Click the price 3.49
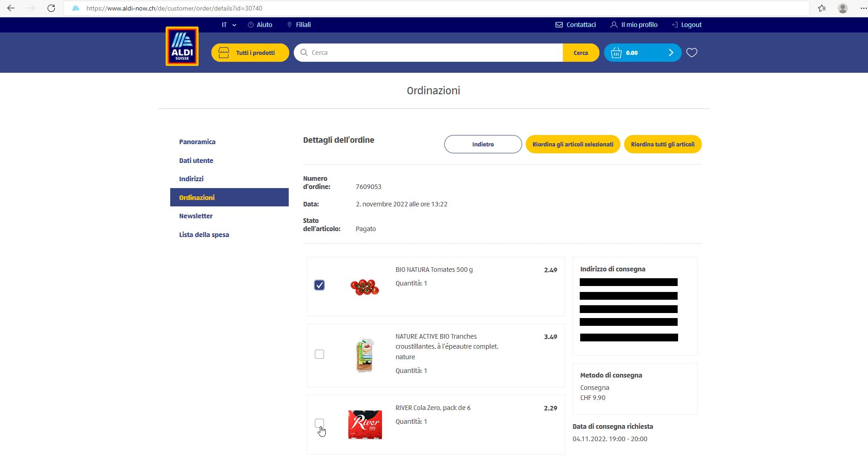 click(550, 337)
